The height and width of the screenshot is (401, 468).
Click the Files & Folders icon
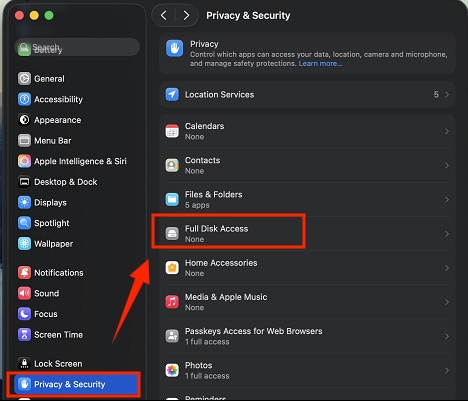[x=172, y=199]
